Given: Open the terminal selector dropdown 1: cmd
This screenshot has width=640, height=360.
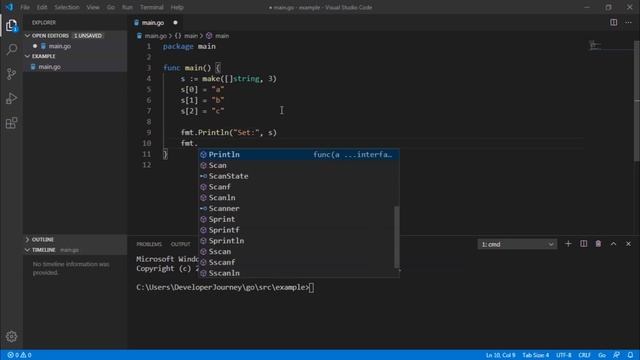Looking at the screenshot, I should (517, 244).
